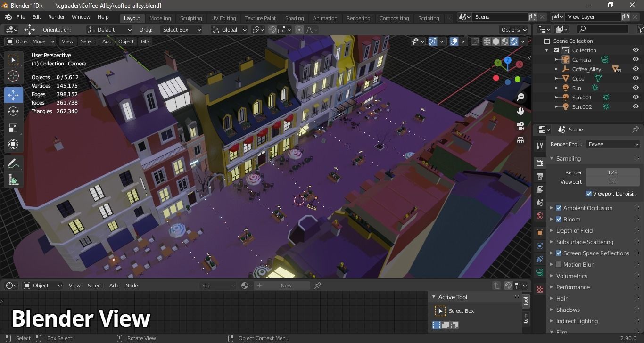Switch to the Modeling workspace tab
This screenshot has width=644, height=343.
click(160, 18)
